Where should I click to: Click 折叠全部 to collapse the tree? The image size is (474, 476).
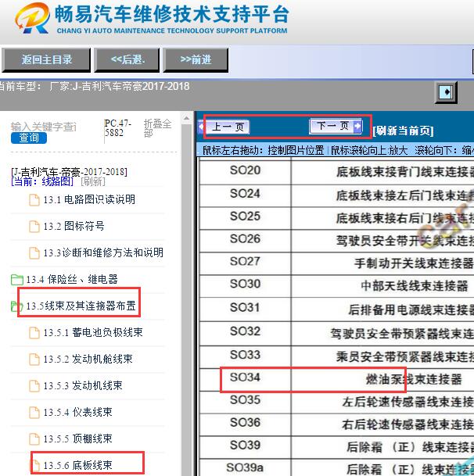(157, 128)
